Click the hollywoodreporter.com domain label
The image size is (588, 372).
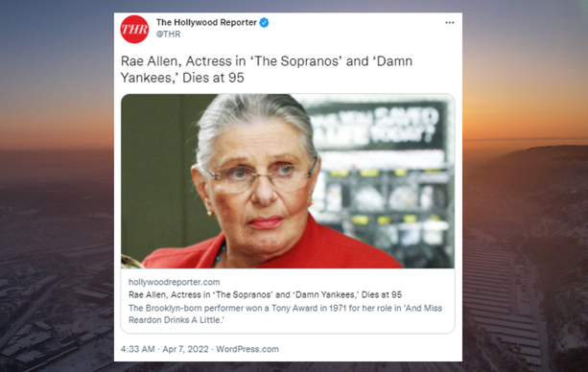[174, 282]
